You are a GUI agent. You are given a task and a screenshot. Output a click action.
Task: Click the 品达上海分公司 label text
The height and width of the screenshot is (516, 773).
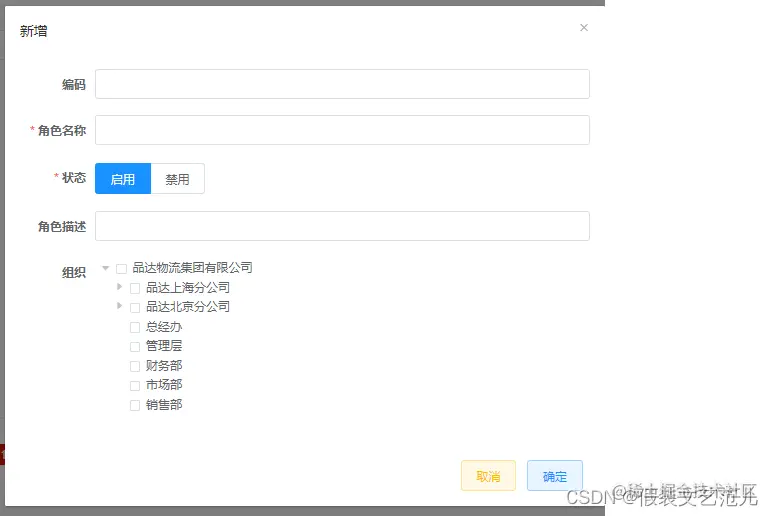(188, 287)
